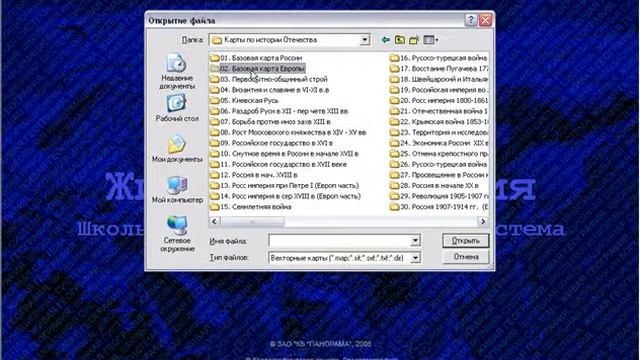Viewport: 640px width, 360px height.
Task: Select folder 06. Раздроб Руси в XII
Action: click(279, 111)
